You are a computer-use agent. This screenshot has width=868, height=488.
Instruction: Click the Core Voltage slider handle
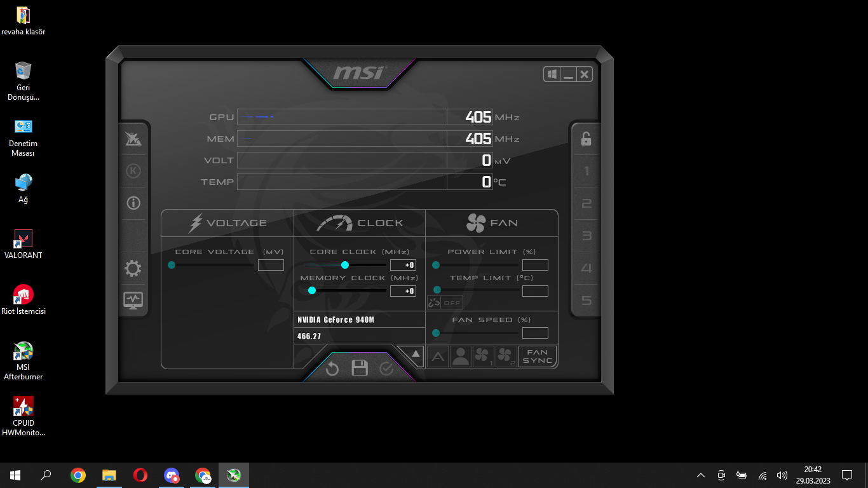[x=172, y=265]
